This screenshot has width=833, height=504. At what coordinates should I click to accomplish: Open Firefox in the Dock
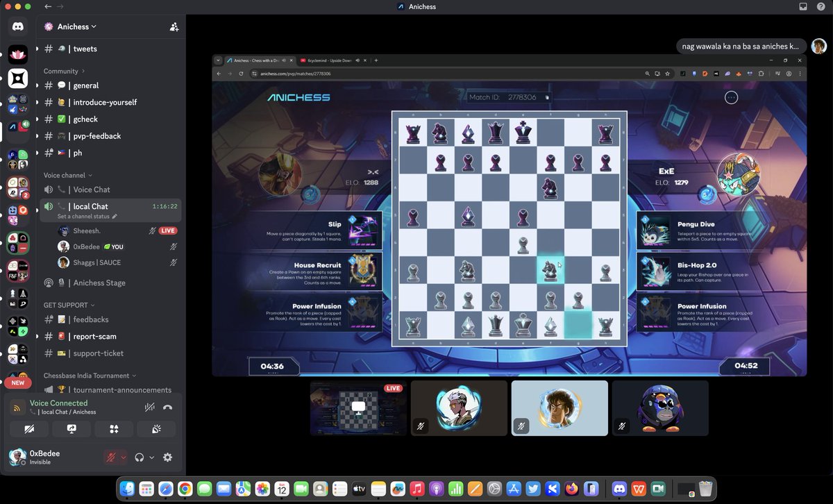tap(571, 489)
